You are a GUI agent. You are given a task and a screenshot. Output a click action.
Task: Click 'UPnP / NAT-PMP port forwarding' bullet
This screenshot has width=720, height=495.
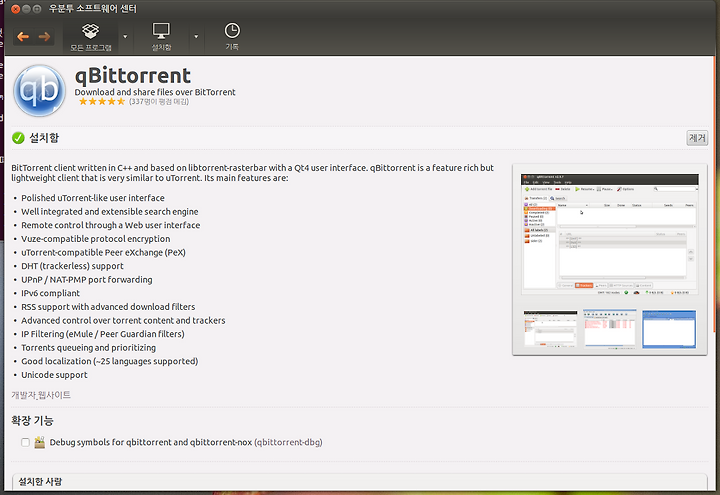point(87,280)
